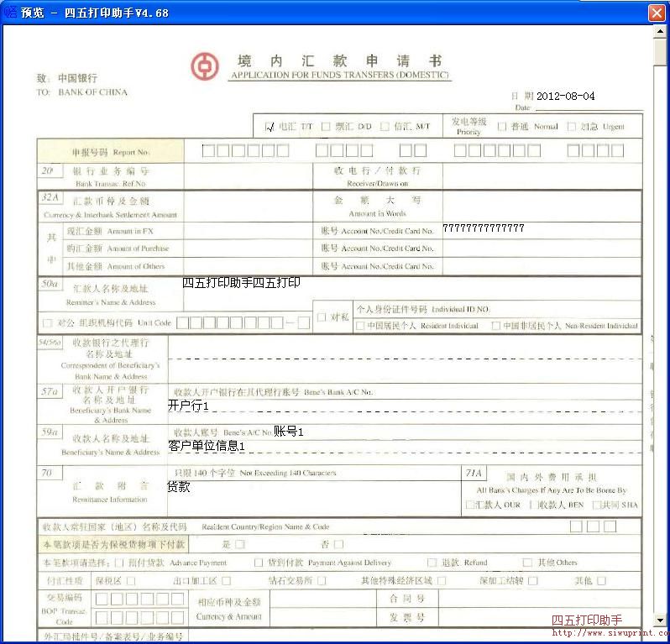Click the scrollbar up arrow

pos(660,31)
